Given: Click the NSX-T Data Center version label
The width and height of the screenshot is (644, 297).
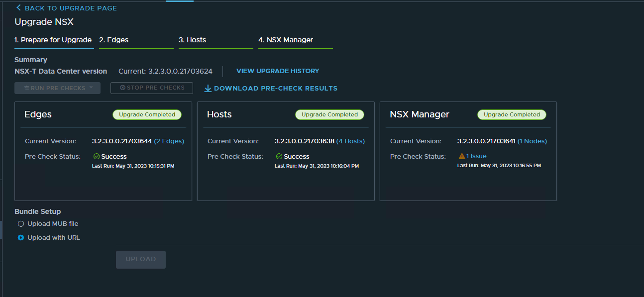Looking at the screenshot, I should [x=61, y=71].
